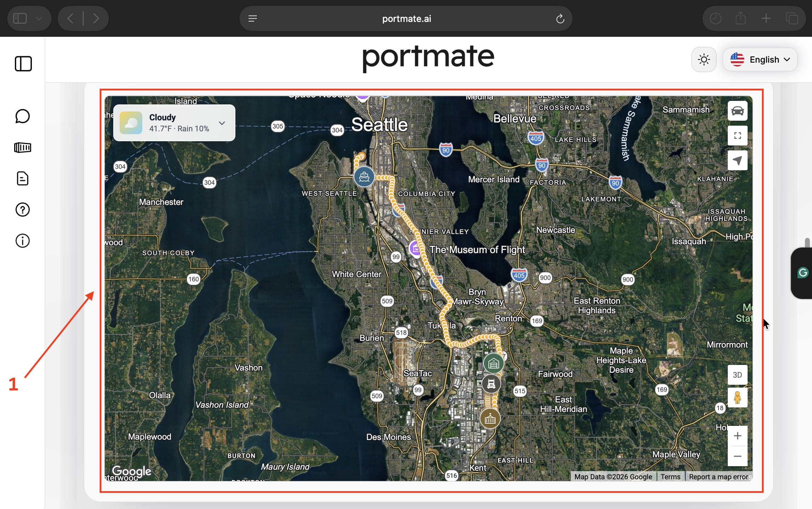Open the map Terms link

(670, 477)
